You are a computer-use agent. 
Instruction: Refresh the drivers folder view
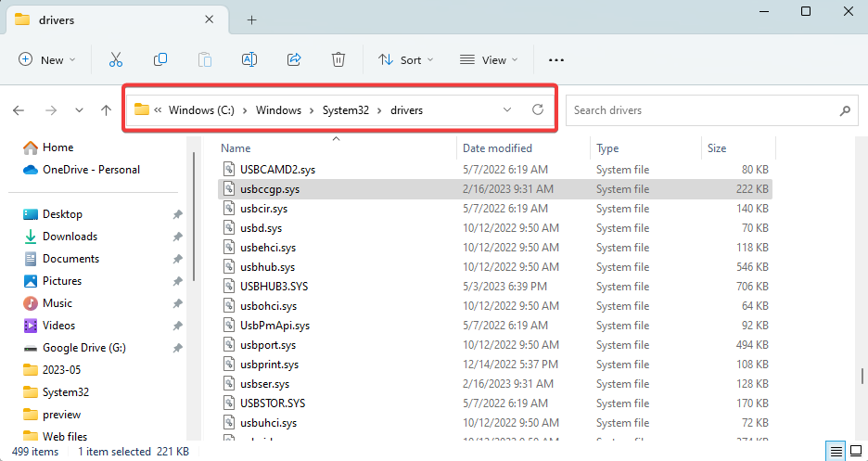tap(538, 109)
